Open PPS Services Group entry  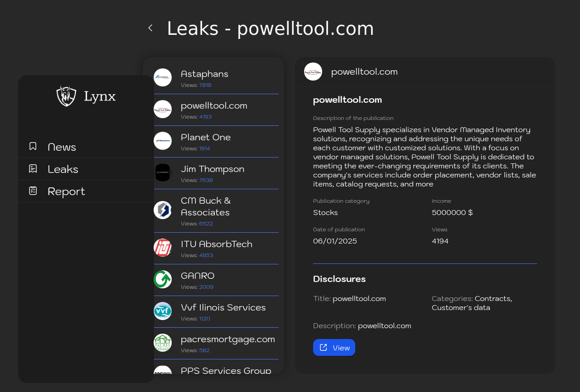click(x=216, y=367)
